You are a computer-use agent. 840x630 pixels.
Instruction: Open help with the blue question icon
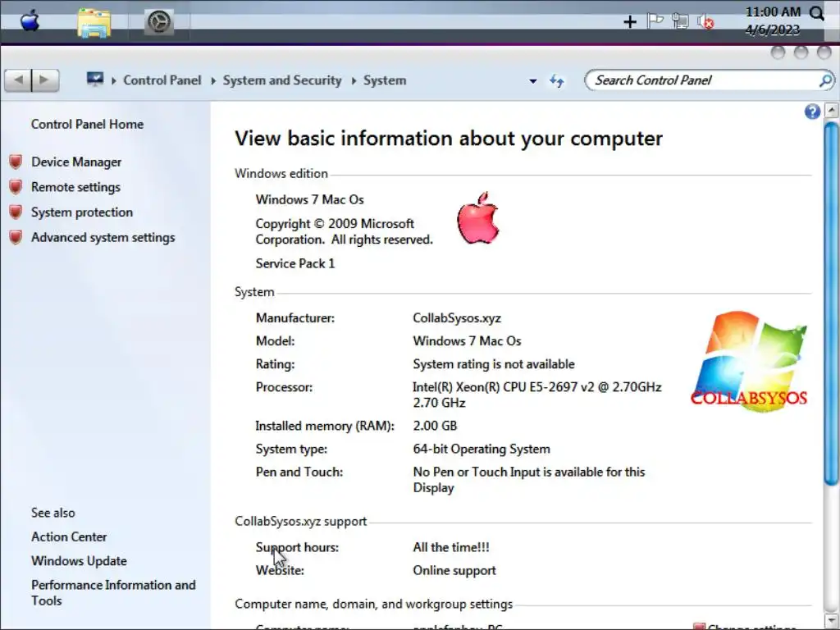812,112
